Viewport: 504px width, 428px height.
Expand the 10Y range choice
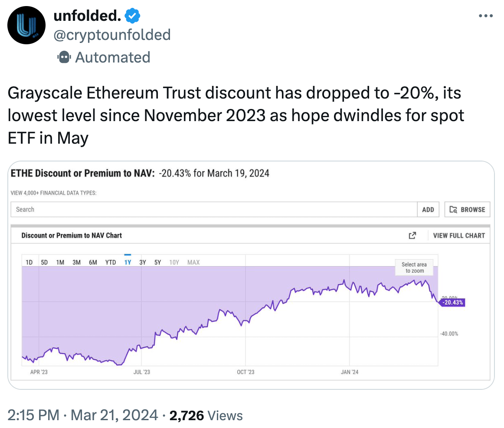pos(174,262)
